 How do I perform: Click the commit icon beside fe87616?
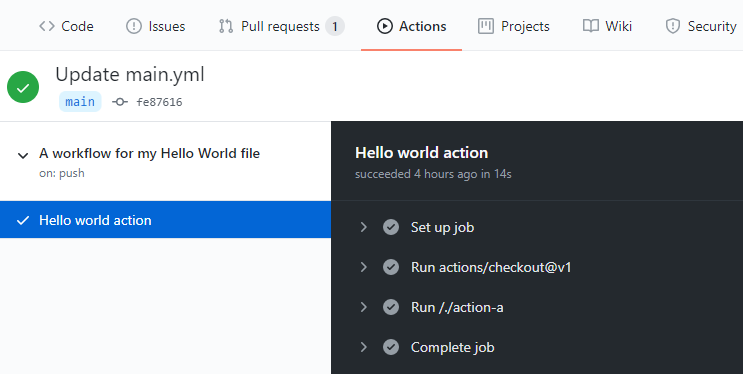pyautogui.click(x=120, y=102)
